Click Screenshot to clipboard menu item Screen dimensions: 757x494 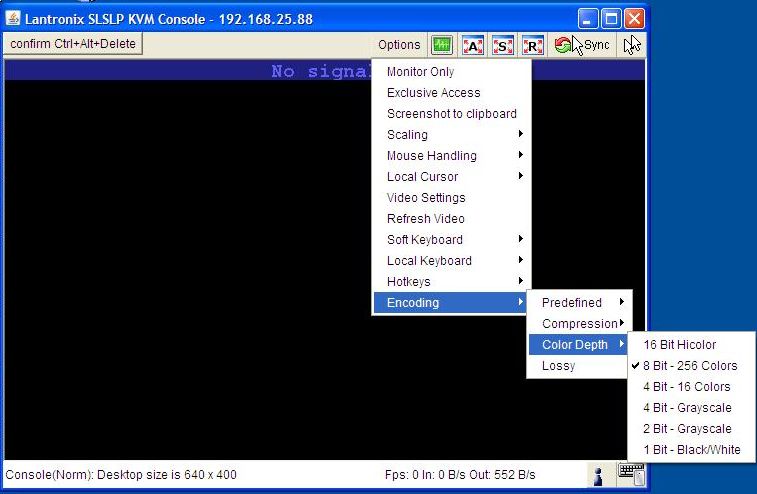click(x=452, y=114)
